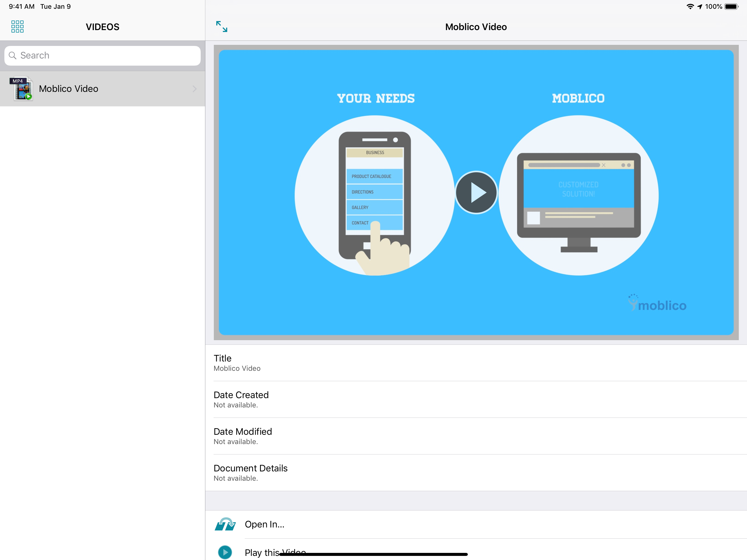
Task: Tap the home indicator bar
Action: pos(373,554)
